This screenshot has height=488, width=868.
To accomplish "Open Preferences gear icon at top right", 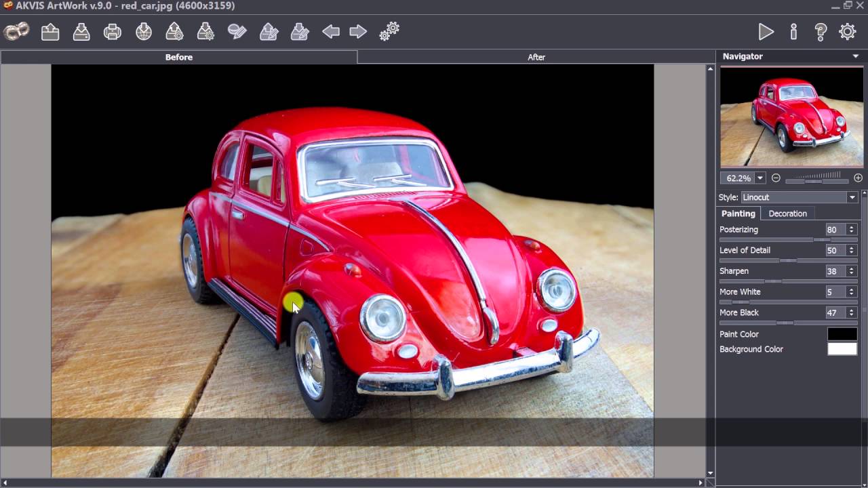I will click(848, 32).
